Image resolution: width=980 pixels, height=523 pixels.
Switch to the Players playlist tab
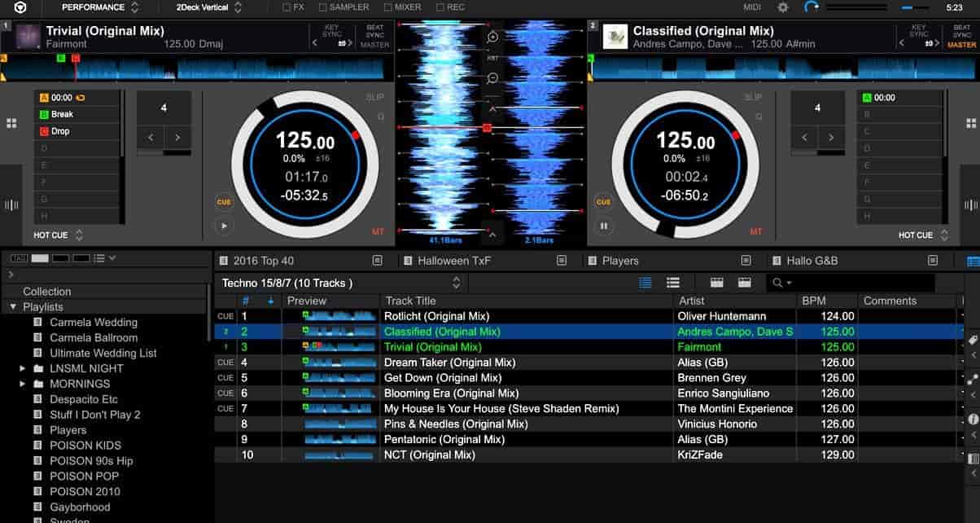pos(623,260)
